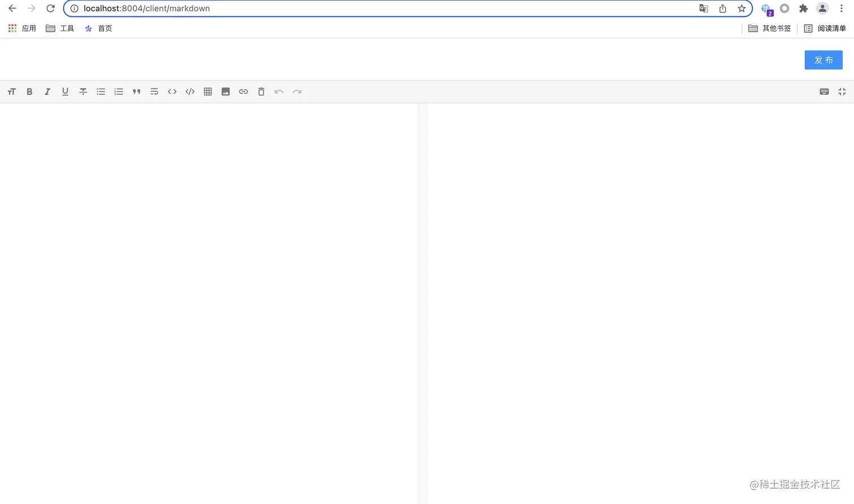Bookmark this page with the star icon
Viewport: 854px width, 504px height.
pos(742,8)
